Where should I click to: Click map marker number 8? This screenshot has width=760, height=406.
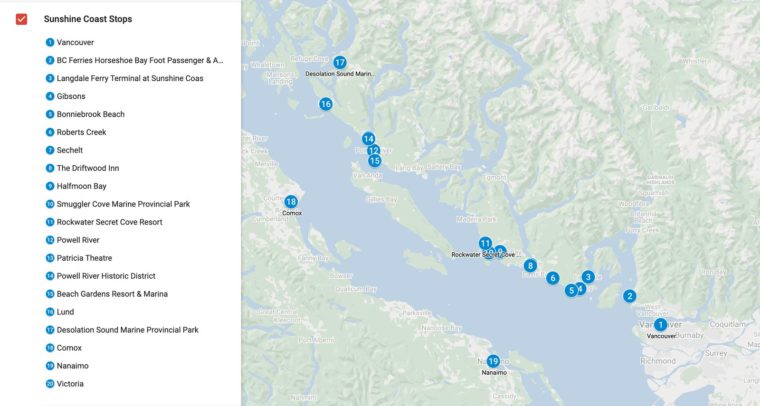click(530, 265)
